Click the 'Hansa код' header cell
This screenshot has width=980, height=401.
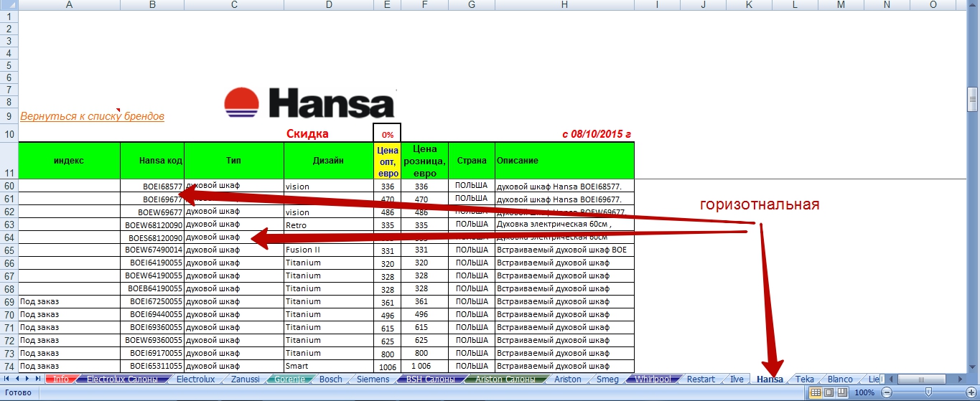[x=152, y=161]
